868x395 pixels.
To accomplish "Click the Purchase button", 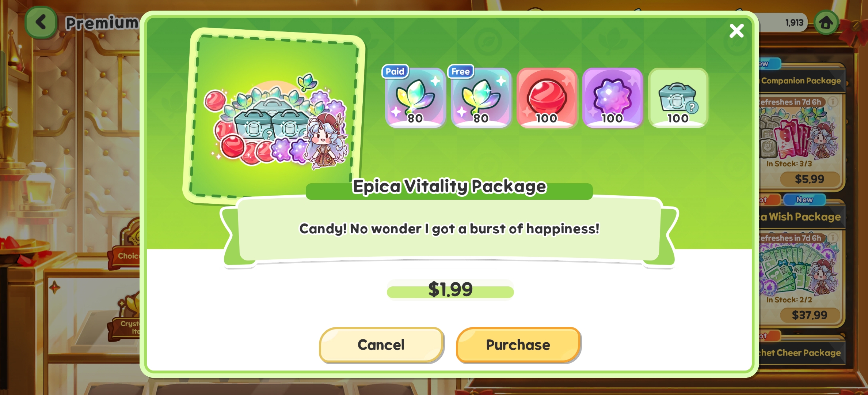I will (x=518, y=345).
